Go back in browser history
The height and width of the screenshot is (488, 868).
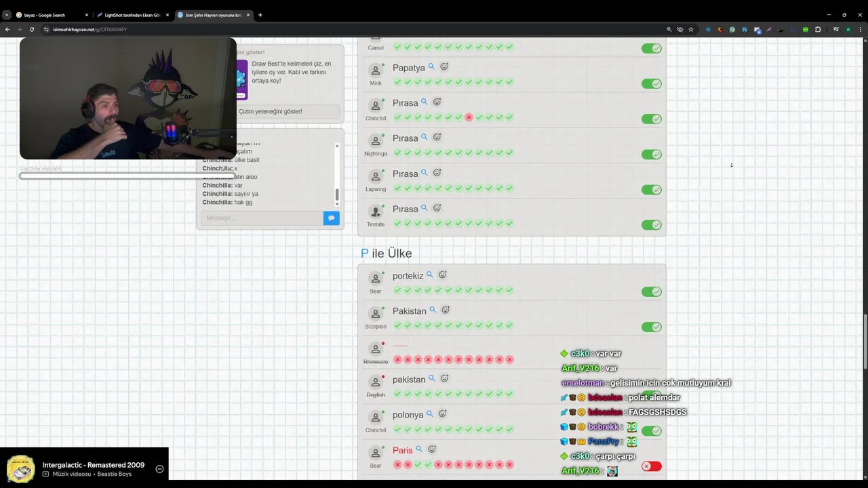coord(7,29)
